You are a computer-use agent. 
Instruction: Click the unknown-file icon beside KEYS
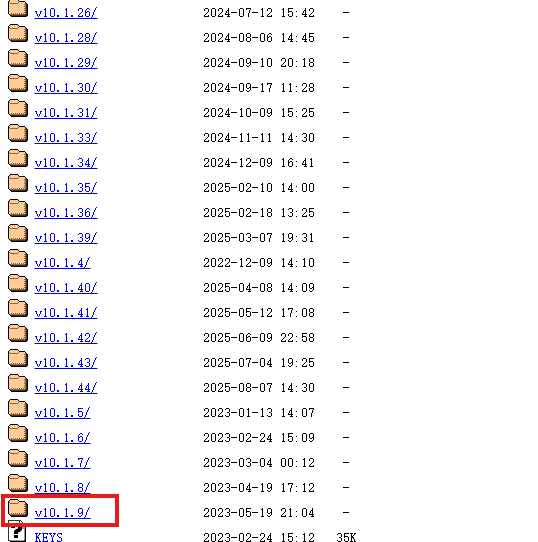click(x=16, y=532)
